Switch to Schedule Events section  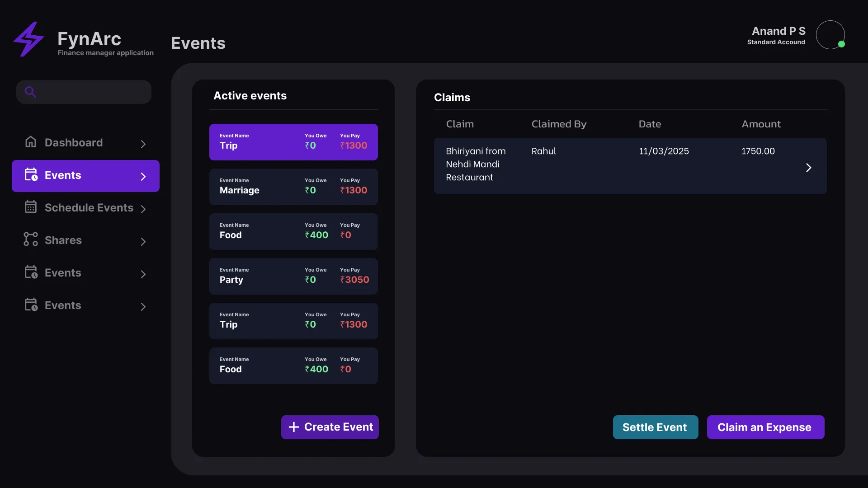(x=89, y=207)
